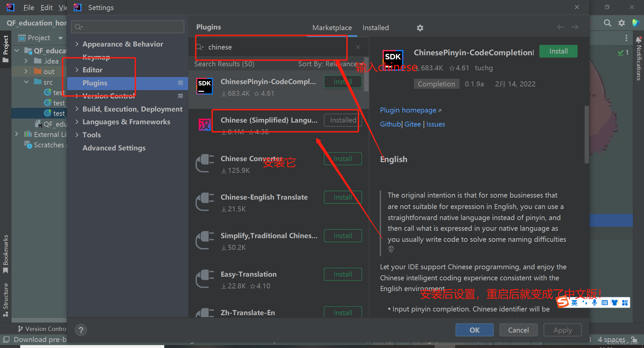
Task: Open IDE settings gear in main toolbar
Action: pos(622,23)
